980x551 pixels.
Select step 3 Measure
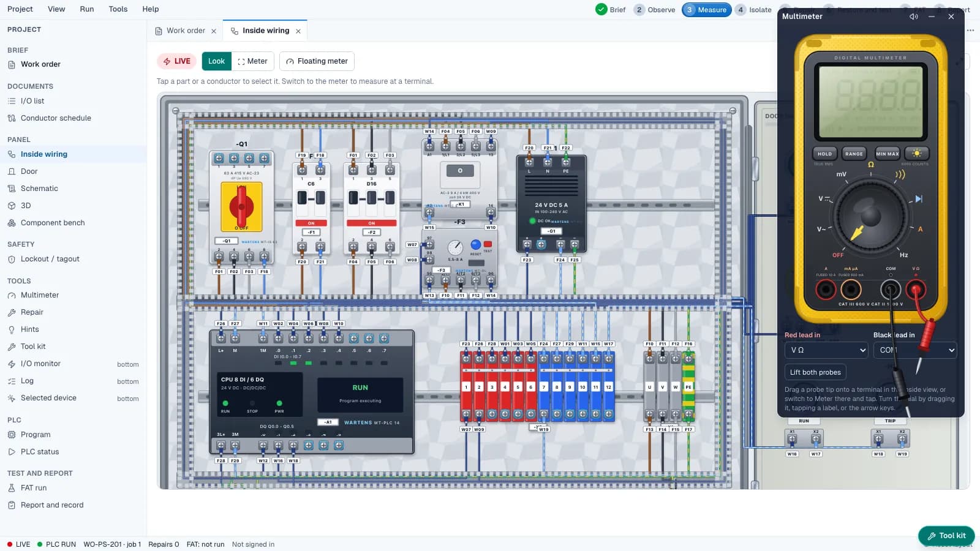[x=706, y=10]
